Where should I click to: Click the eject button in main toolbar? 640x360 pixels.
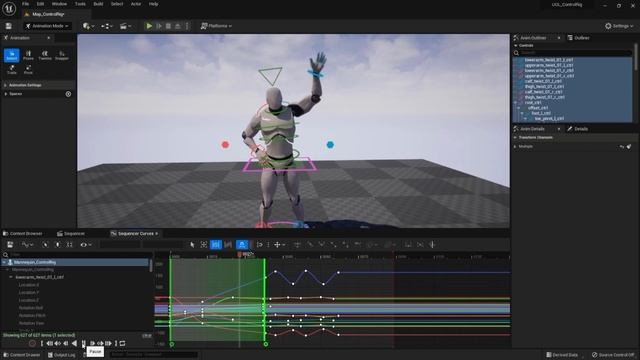tap(178, 26)
